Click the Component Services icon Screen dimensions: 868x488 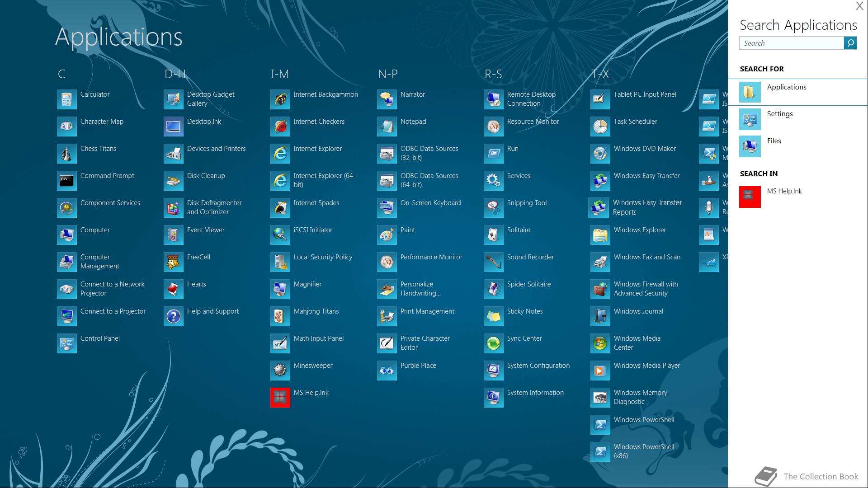click(x=66, y=208)
